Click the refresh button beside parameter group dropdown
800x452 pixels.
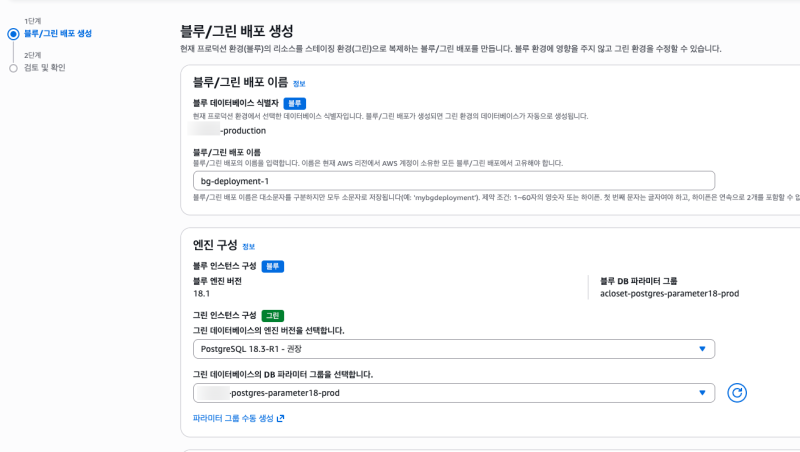pyautogui.click(x=738, y=393)
